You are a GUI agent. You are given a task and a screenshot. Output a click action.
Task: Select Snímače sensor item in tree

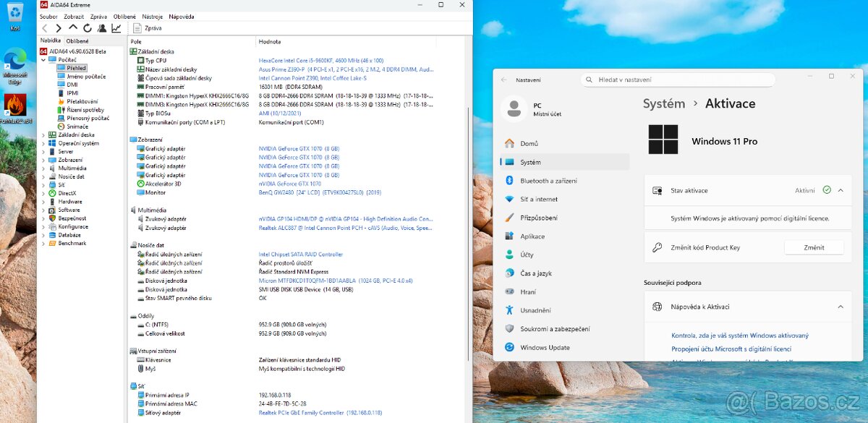pos(77,127)
